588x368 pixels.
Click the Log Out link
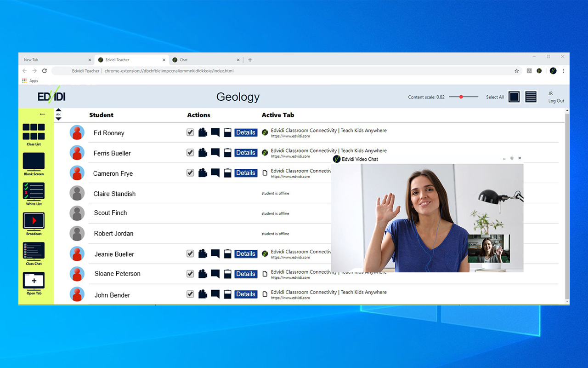coord(556,101)
